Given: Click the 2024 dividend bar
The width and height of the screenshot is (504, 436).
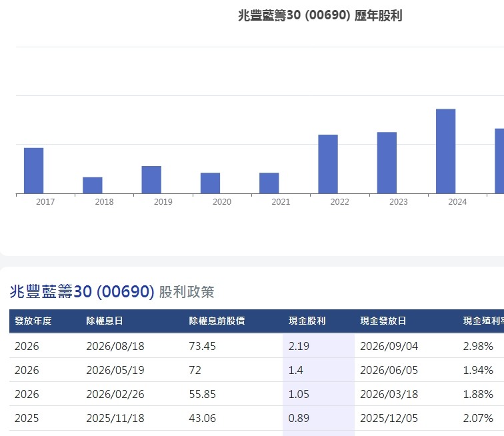Looking at the screenshot, I should 445,151.
